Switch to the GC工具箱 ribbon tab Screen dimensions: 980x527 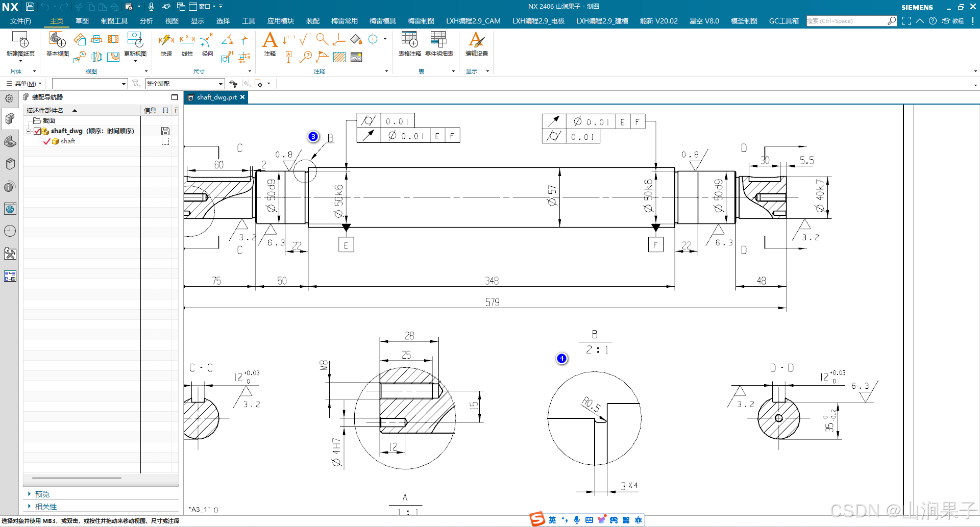pos(783,21)
